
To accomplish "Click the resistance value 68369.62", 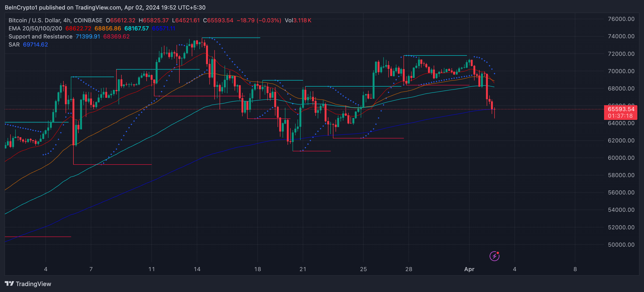I will (x=116, y=37).
